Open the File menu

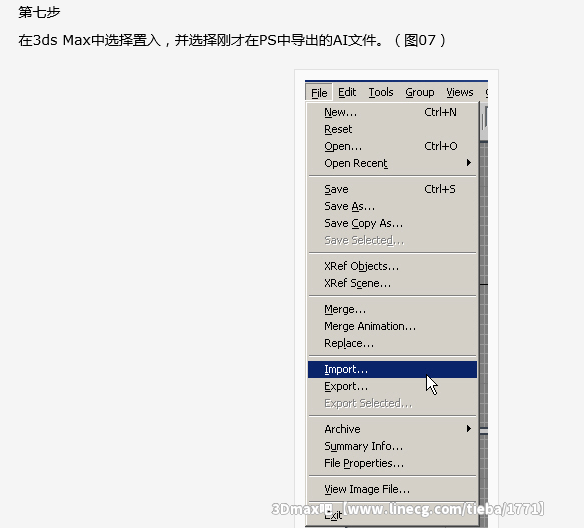319,92
